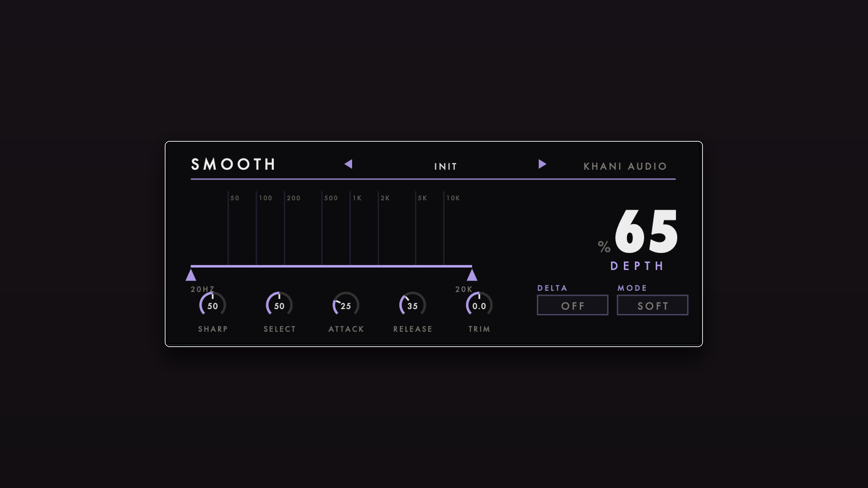Screen dimensions: 868x488
Task: Switch the MODE SOFT button
Action: [x=652, y=305]
